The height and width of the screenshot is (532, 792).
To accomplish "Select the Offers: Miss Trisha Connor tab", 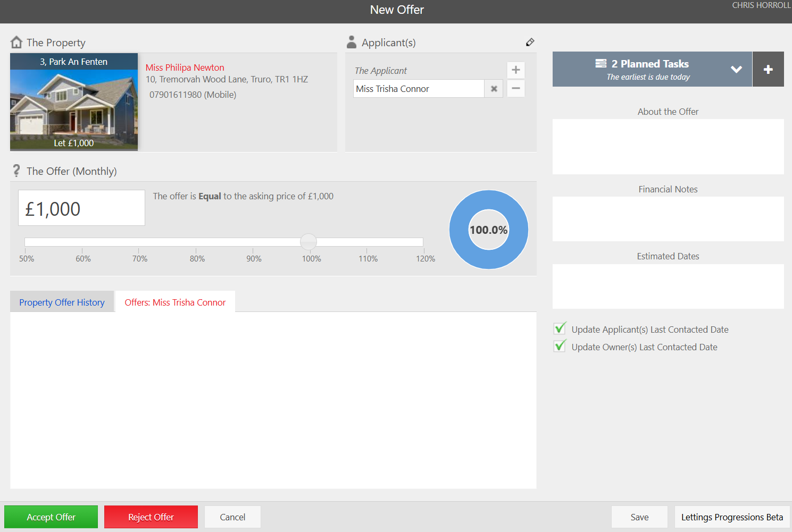I will (x=175, y=302).
